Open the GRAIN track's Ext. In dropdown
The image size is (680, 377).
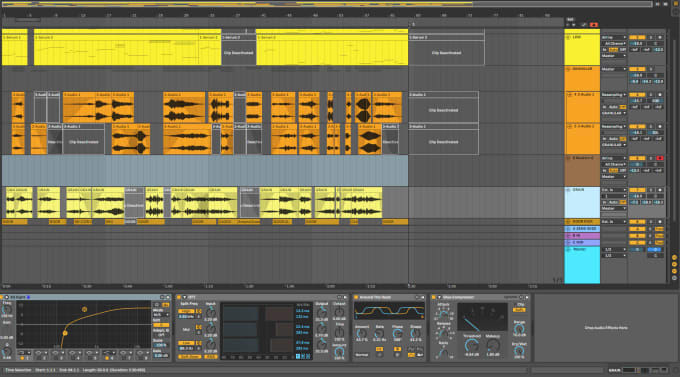click(x=614, y=190)
